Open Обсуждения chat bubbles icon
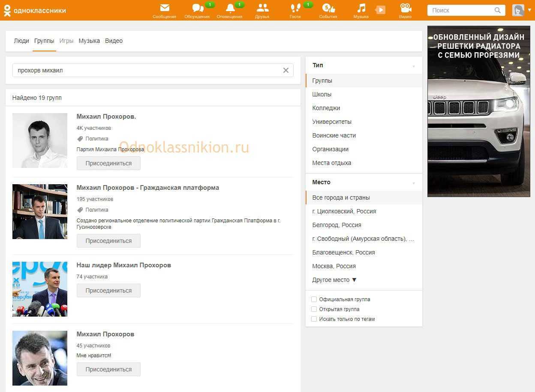 (x=198, y=8)
